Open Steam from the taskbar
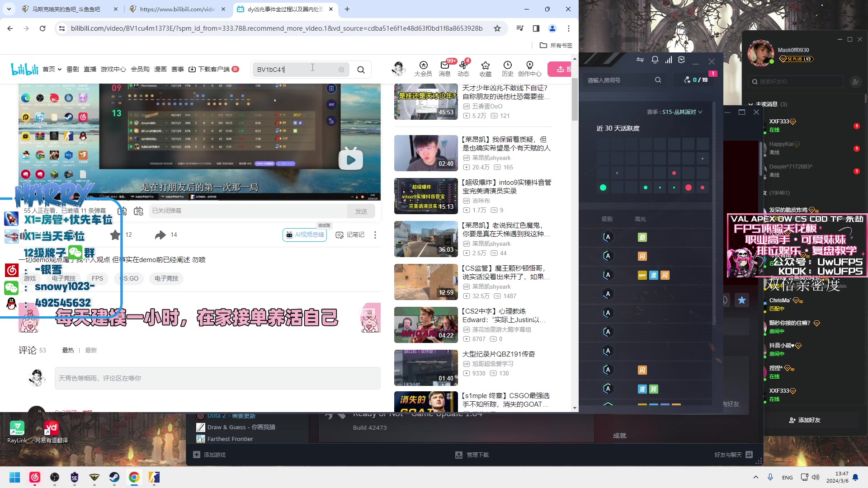868x488 pixels. [x=114, y=477]
